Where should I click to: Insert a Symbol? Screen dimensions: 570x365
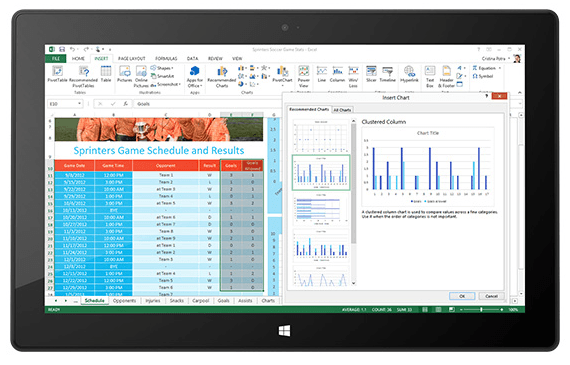[x=482, y=76]
